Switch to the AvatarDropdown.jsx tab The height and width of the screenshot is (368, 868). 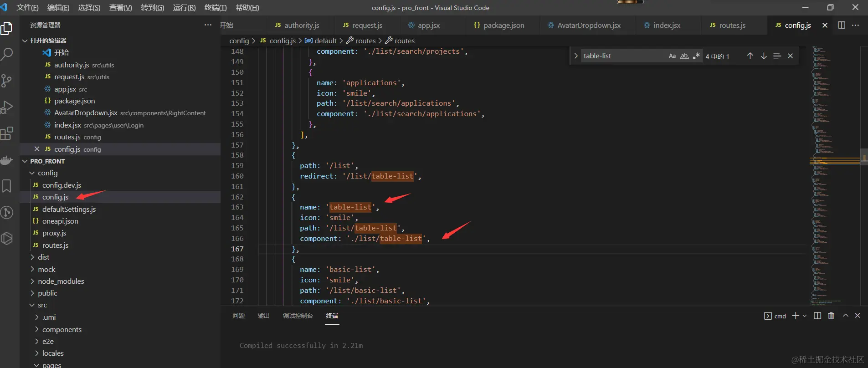pyautogui.click(x=589, y=25)
